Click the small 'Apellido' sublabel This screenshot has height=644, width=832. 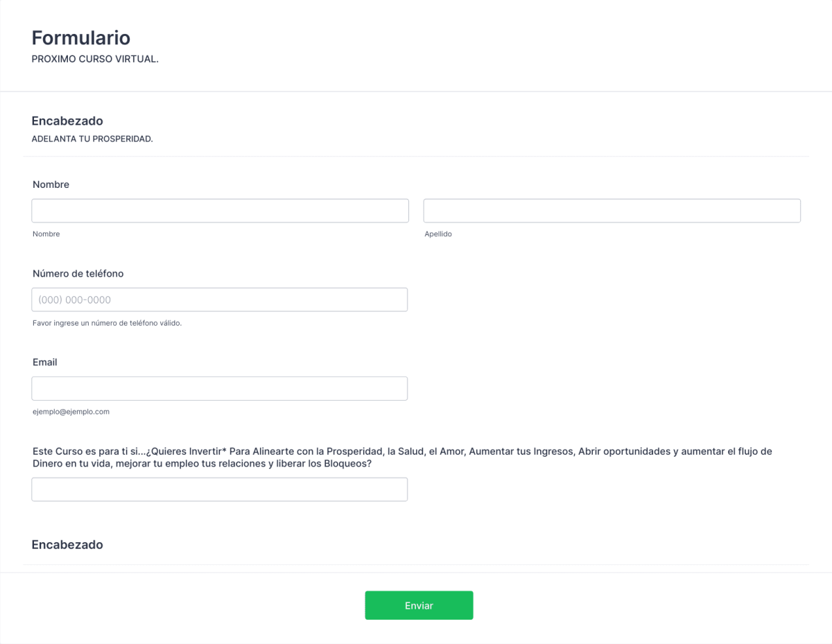438,234
